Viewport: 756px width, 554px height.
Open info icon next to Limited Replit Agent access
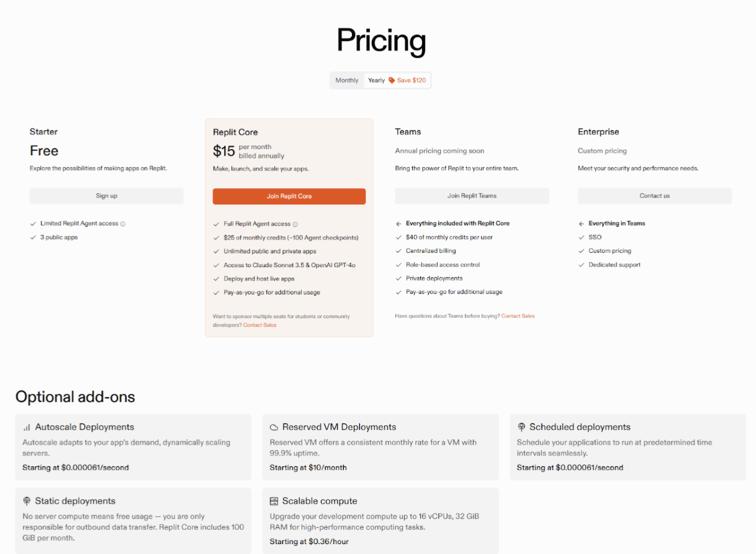coord(123,224)
